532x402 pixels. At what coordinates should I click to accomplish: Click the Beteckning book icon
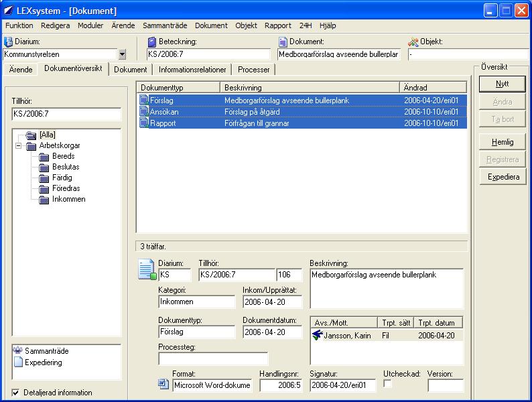coord(152,42)
